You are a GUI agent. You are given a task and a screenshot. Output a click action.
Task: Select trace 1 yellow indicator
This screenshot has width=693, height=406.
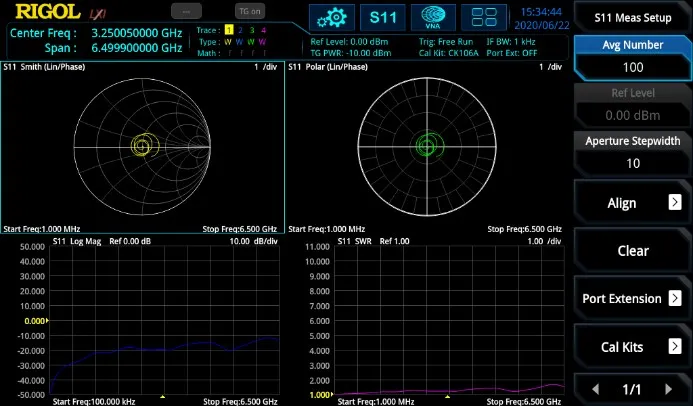(x=228, y=30)
